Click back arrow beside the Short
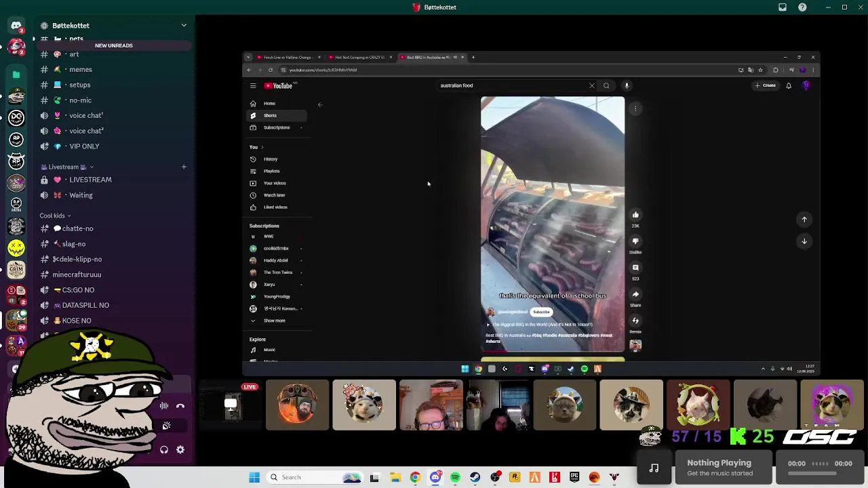This screenshot has height=488, width=868. tap(320, 104)
